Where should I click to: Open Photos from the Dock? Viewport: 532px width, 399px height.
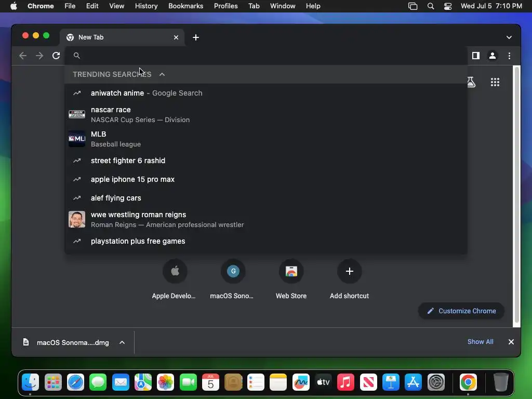[165, 382]
